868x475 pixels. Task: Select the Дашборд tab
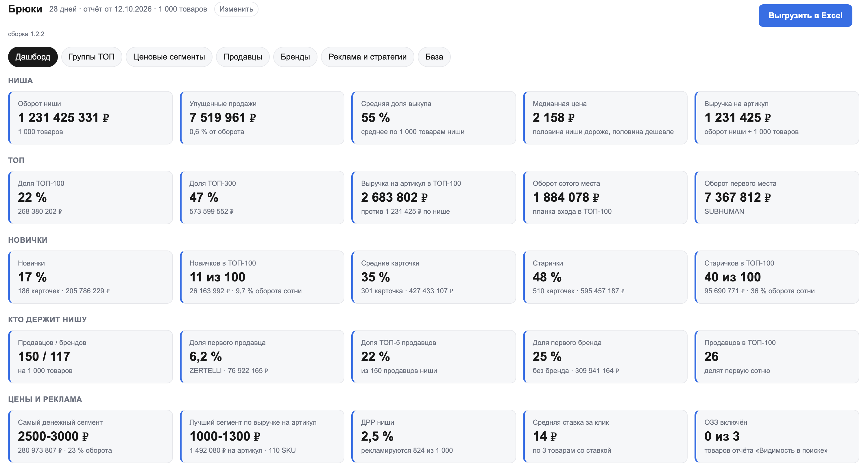(x=33, y=57)
